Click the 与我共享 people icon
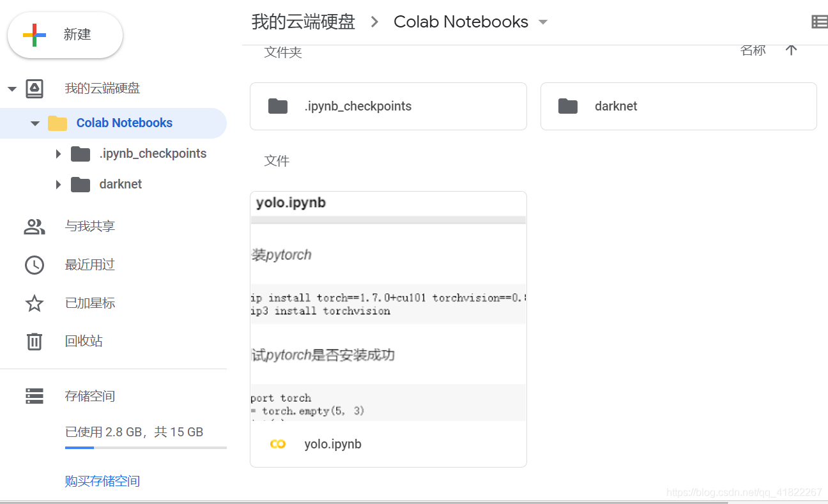Viewport: 828px width, 504px height. coord(34,226)
